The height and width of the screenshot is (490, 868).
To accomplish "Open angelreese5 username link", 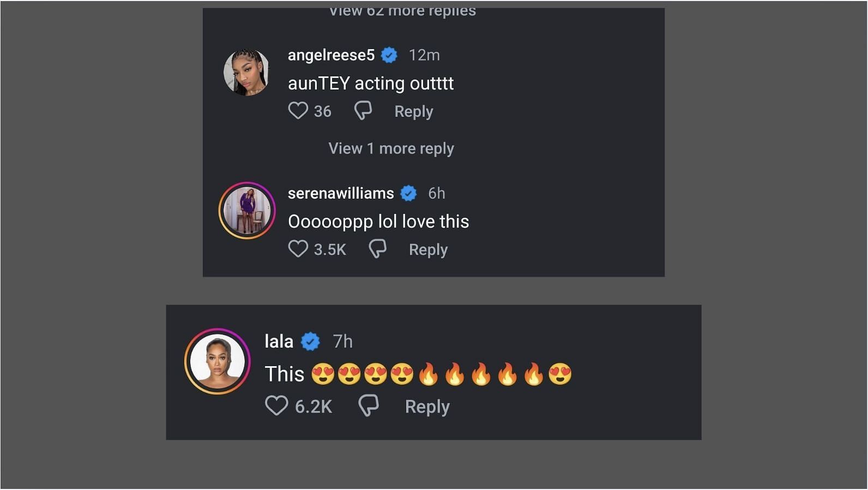I will click(x=331, y=55).
